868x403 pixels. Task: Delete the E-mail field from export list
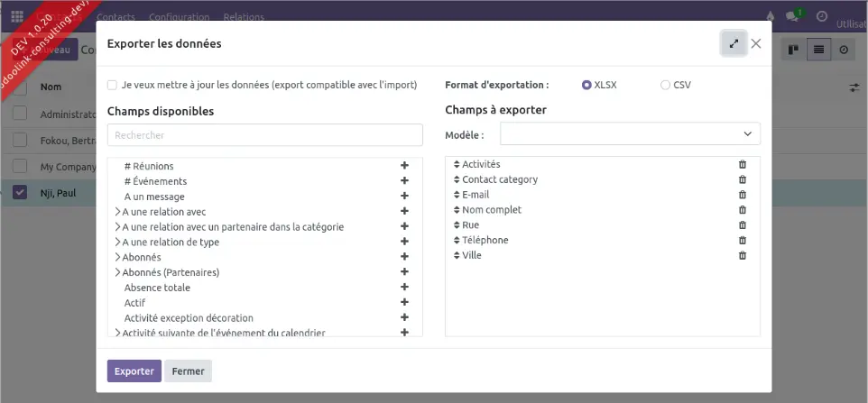[743, 195]
